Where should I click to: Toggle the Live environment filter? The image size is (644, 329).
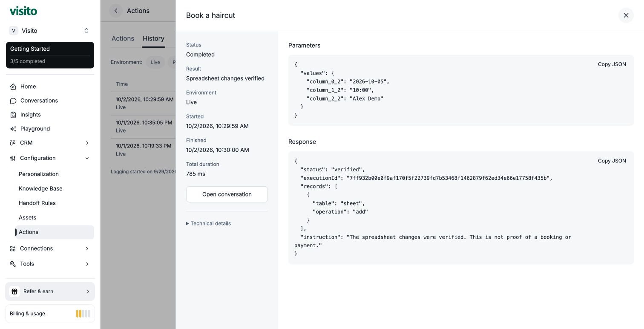click(155, 62)
